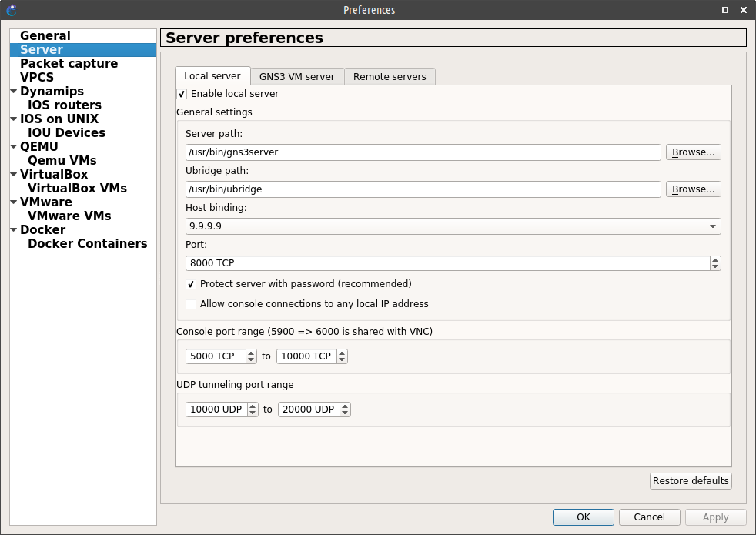Confirm preferences with the OK button

(x=583, y=517)
